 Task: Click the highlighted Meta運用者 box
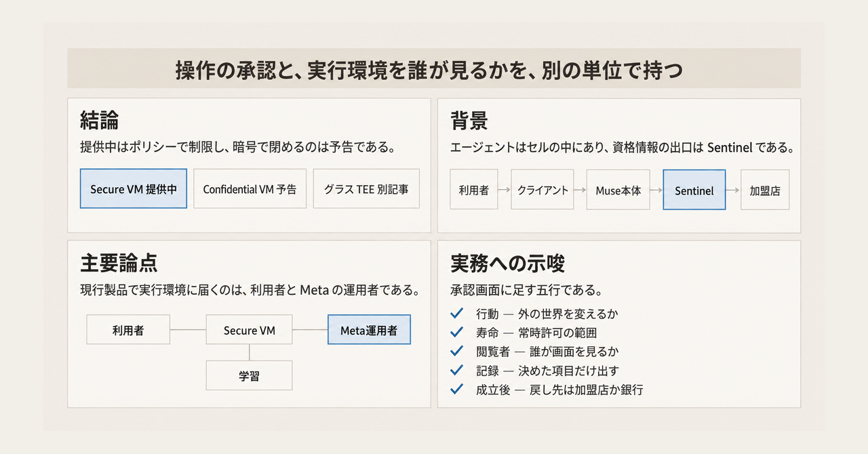tap(369, 330)
